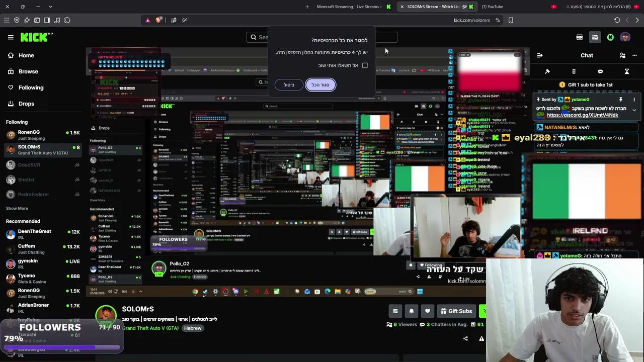
Task: Open the browser shield privacy icon
Action: click(x=17, y=20)
